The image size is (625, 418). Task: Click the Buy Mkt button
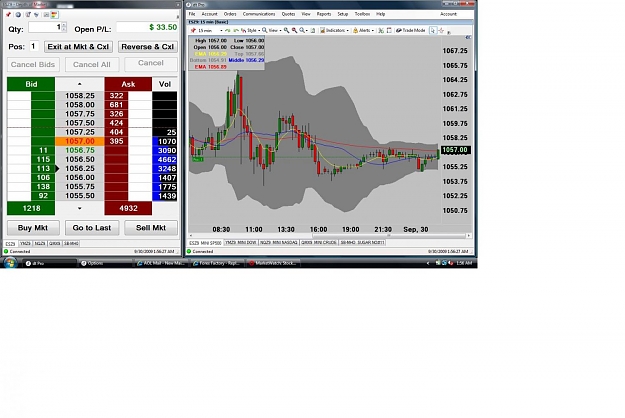pyautogui.click(x=33, y=228)
